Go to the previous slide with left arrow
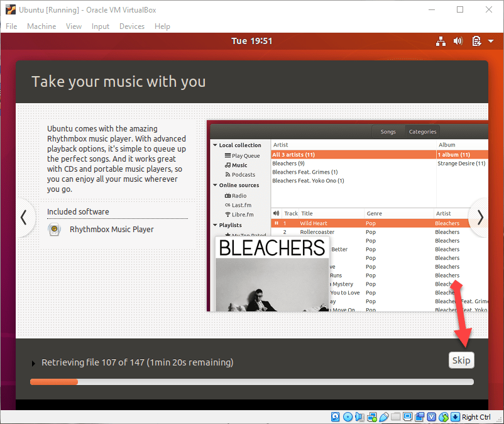 (x=24, y=217)
